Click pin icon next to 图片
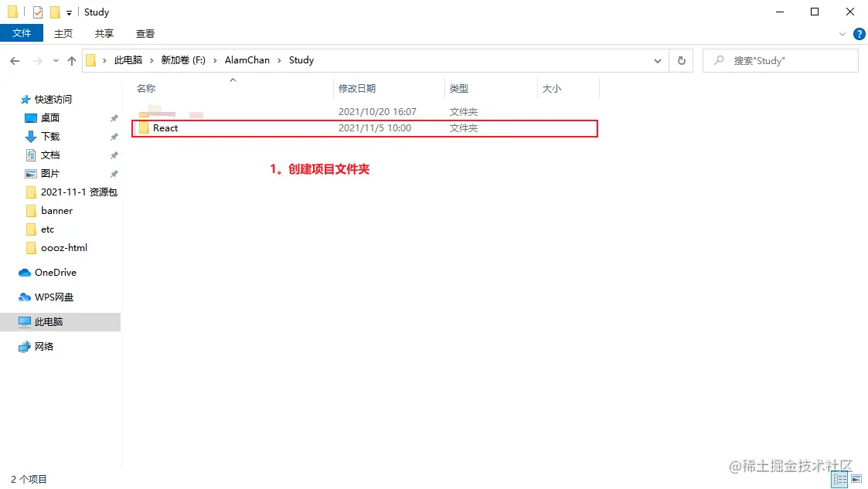Image resolution: width=868 pixels, height=489 pixels. click(x=114, y=174)
